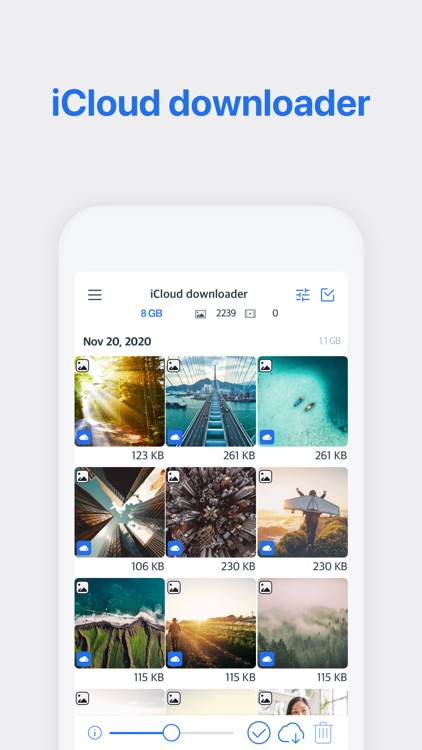Open the farmer in field sunset photo
The image size is (422, 750).
[x=211, y=623]
